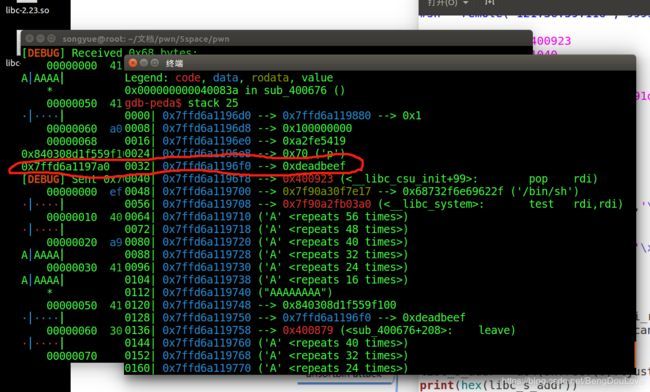Screen dimensions: 650x392
Task: Click 0x7ffd6a119880 in stack row 0000
Action: [x=326, y=116]
